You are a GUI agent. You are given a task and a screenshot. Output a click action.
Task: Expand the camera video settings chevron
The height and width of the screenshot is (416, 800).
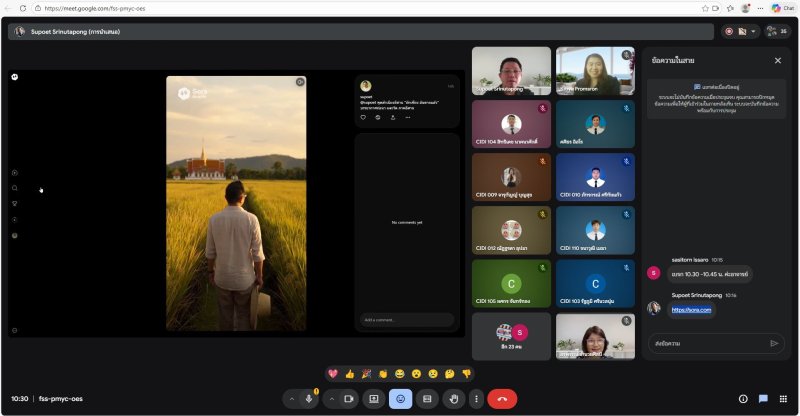click(331, 398)
